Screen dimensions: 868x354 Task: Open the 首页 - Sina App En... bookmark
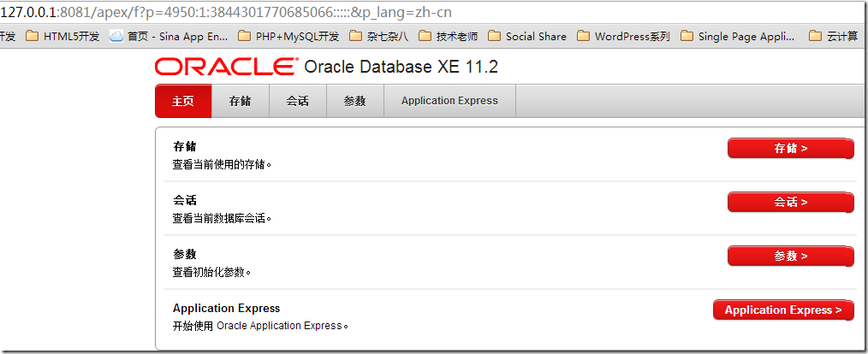pyautogui.click(x=169, y=37)
